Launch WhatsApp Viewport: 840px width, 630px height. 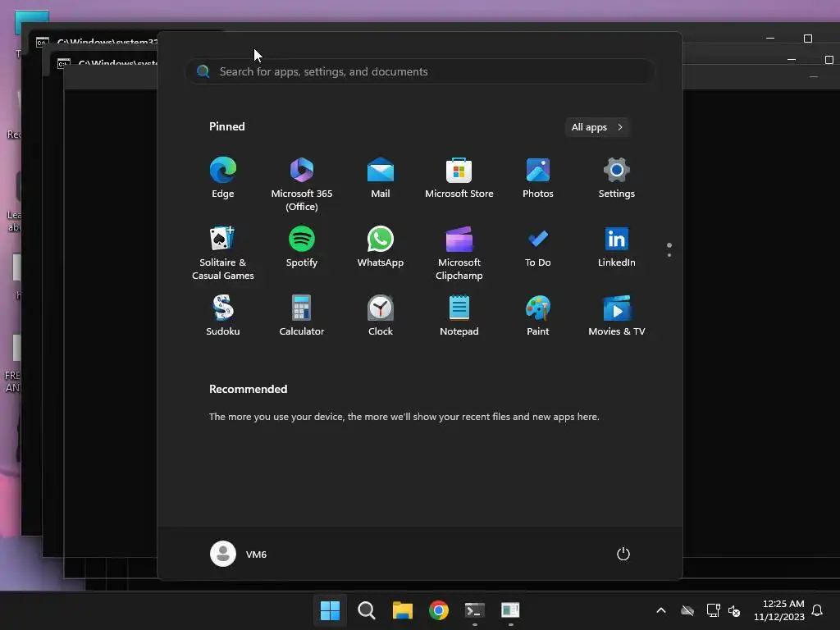381,247
